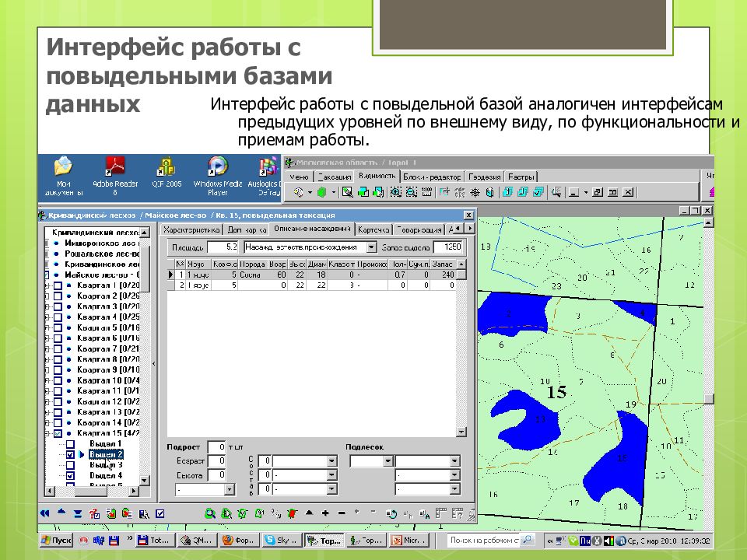Click Total Commander taskbar button
The width and height of the screenshot is (747, 560).
pos(154,540)
